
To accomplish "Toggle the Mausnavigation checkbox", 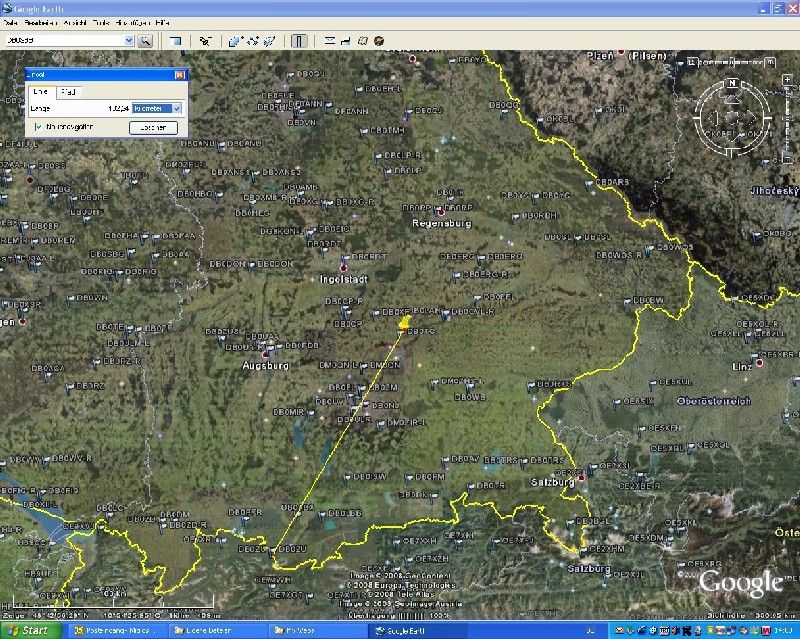I will coord(38,127).
